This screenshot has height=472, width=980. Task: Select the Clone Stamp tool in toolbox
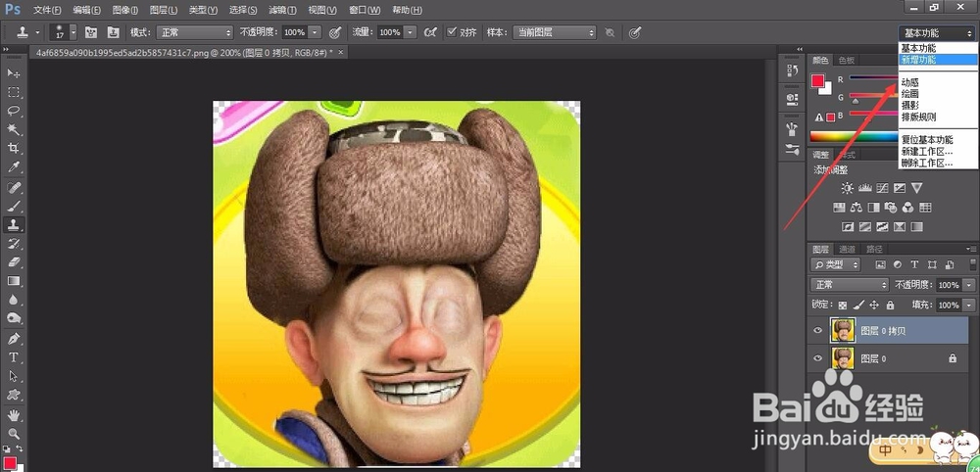(13, 225)
